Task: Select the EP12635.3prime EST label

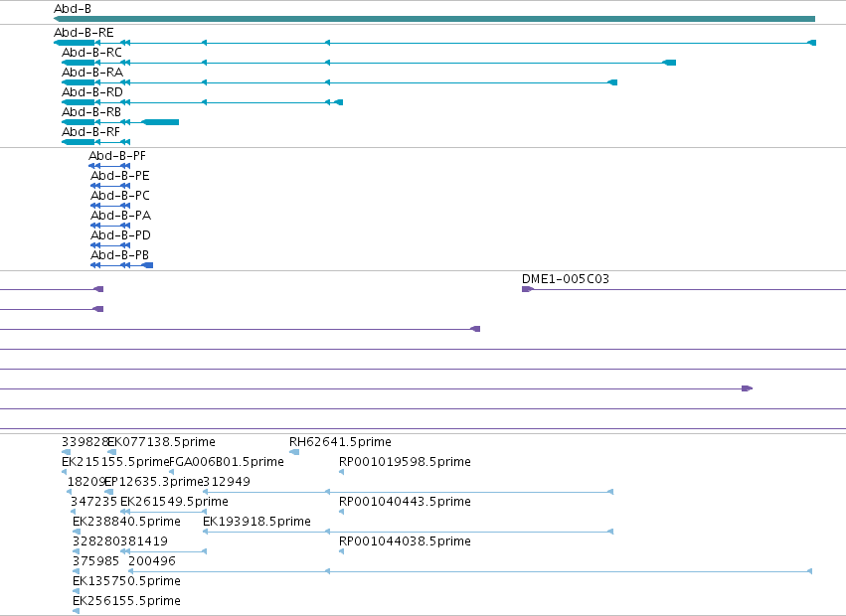Action: tap(154, 482)
